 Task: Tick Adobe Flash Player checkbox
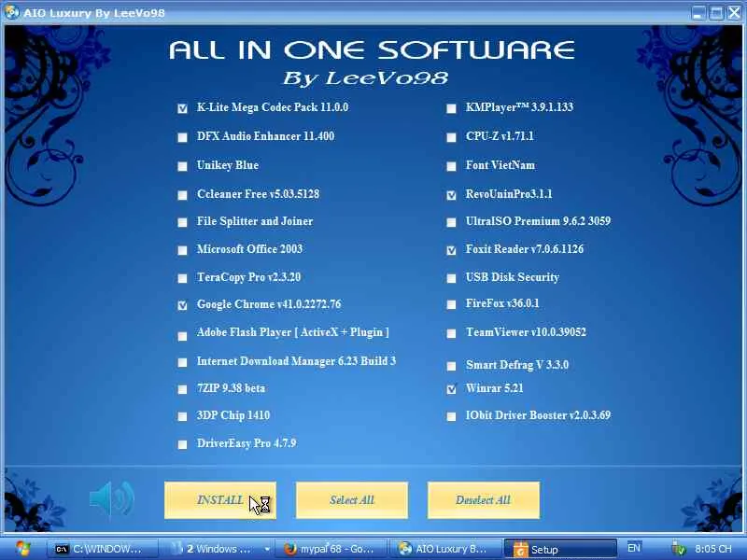(182, 336)
